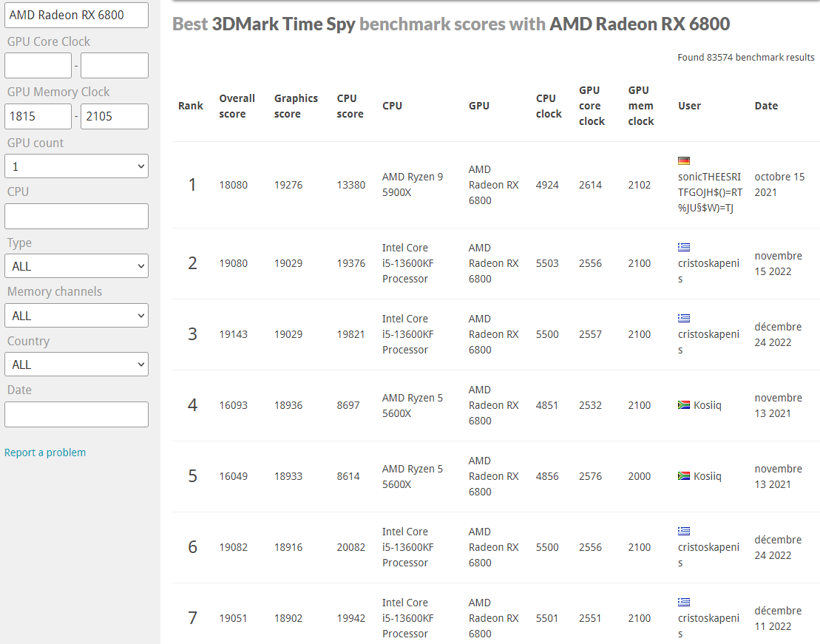This screenshot has width=820, height=644.
Task: Click the German flag icon in rank 1 row
Action: coord(683,161)
